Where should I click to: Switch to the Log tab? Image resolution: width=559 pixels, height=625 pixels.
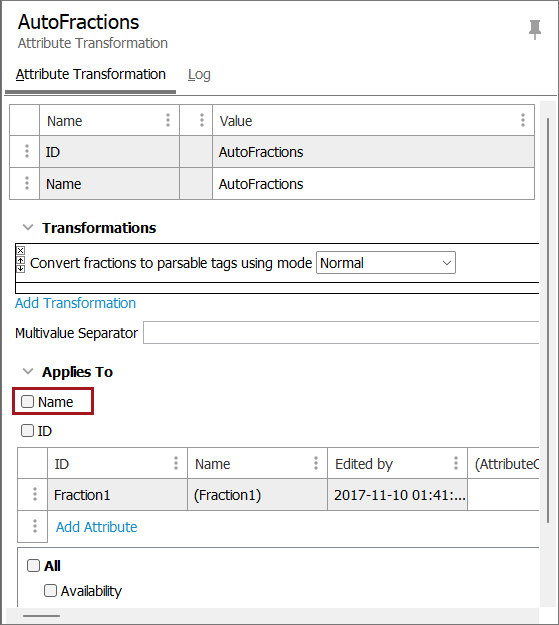(199, 75)
